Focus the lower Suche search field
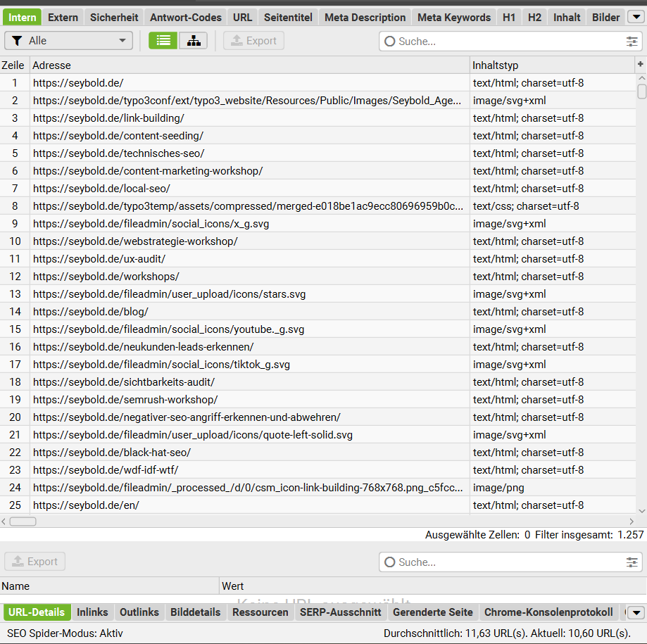 (510, 562)
